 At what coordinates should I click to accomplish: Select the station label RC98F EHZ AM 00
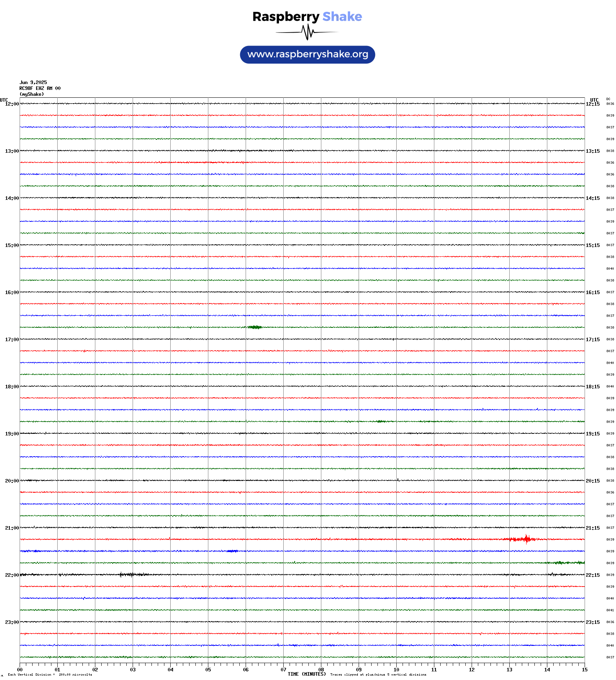(x=40, y=88)
